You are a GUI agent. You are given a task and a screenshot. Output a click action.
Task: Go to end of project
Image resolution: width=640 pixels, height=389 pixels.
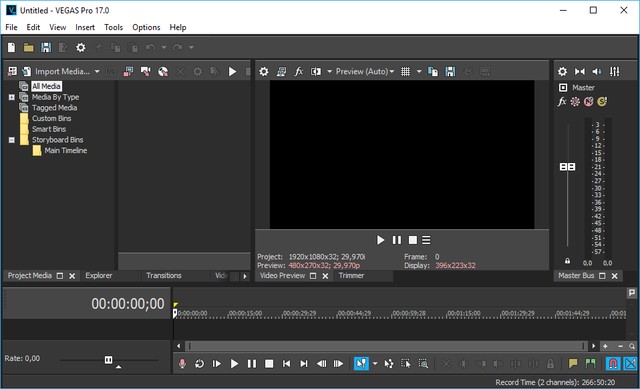(304, 363)
